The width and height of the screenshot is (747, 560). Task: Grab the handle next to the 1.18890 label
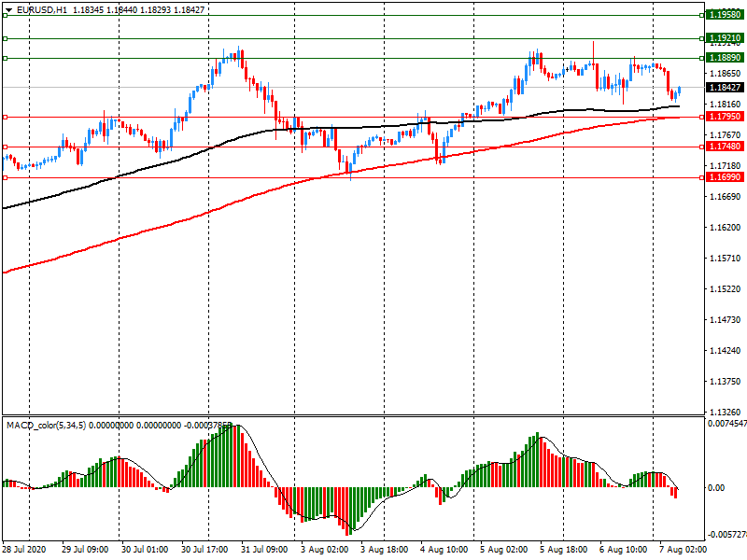[702, 58]
